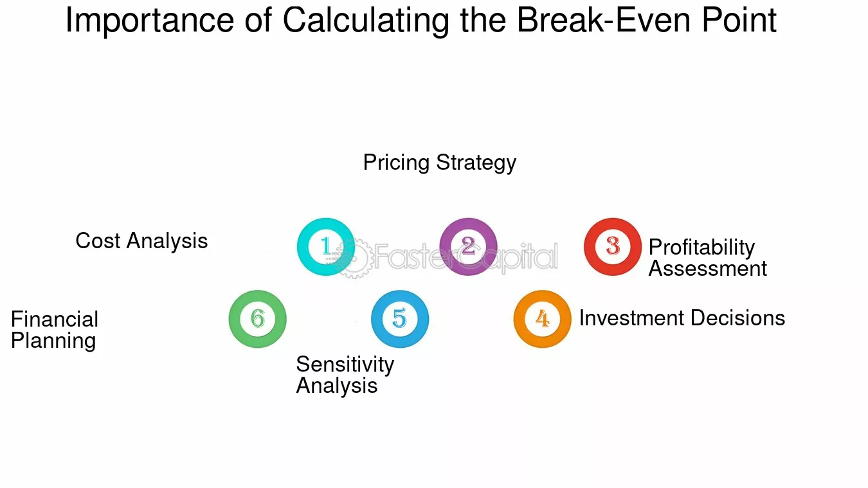Click the word Assessment

708,269
